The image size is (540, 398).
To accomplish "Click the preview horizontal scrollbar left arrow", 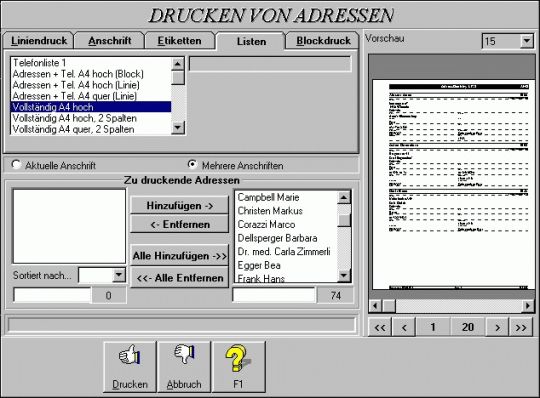I will [375, 305].
